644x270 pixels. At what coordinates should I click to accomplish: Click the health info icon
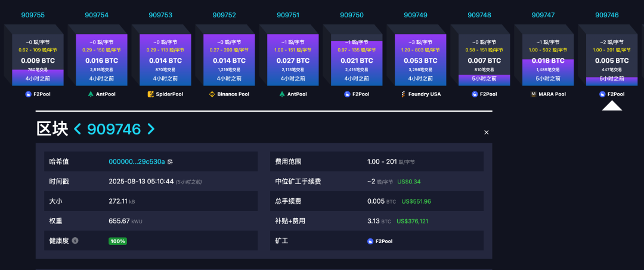tap(75, 240)
